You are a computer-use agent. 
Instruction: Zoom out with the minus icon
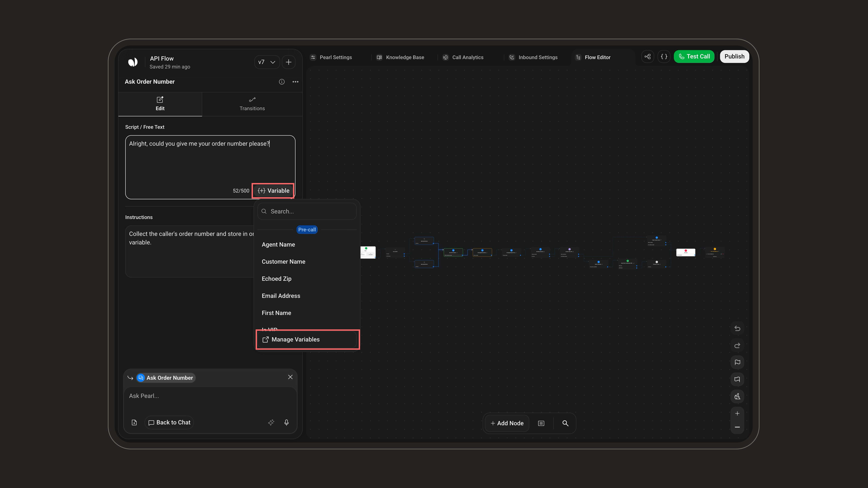point(737,427)
